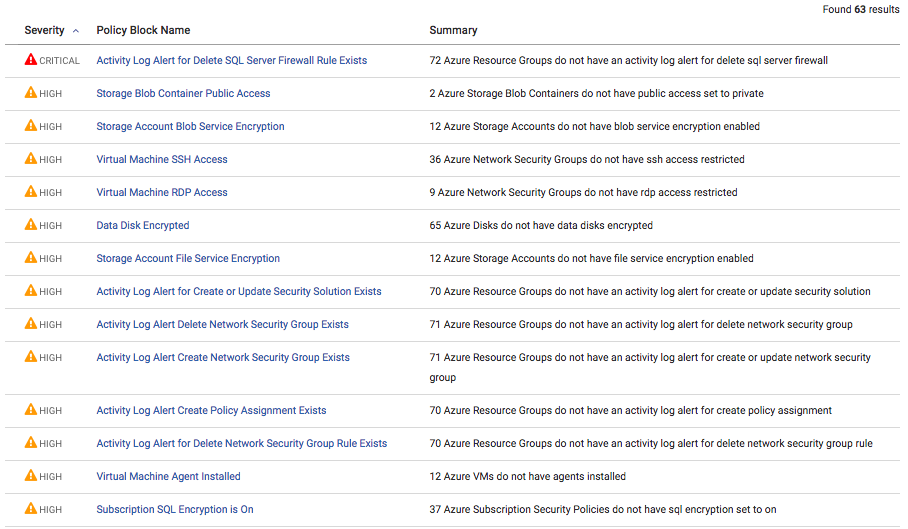The width and height of the screenshot is (908, 529).
Task: Click the Policy Block Name column header
Action: (143, 31)
